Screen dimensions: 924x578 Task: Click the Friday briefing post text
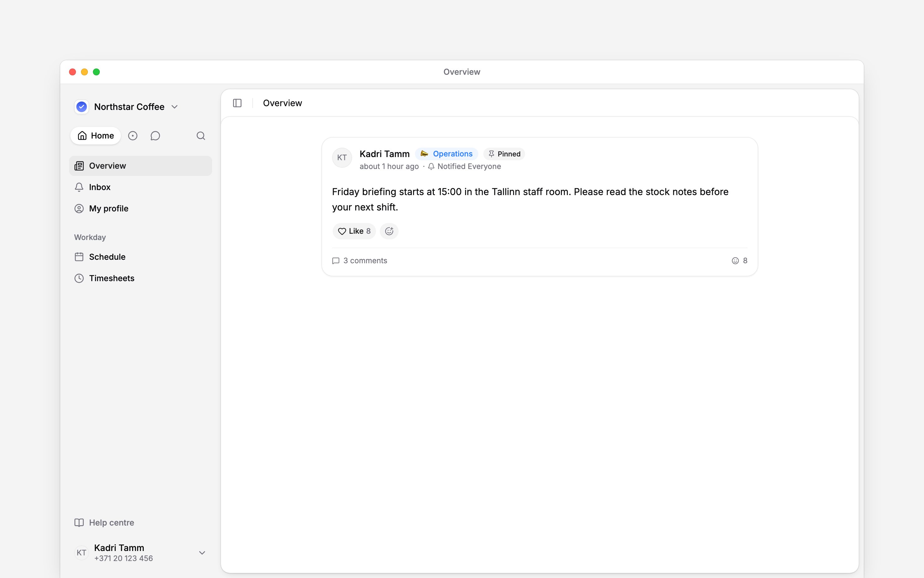tap(530, 199)
